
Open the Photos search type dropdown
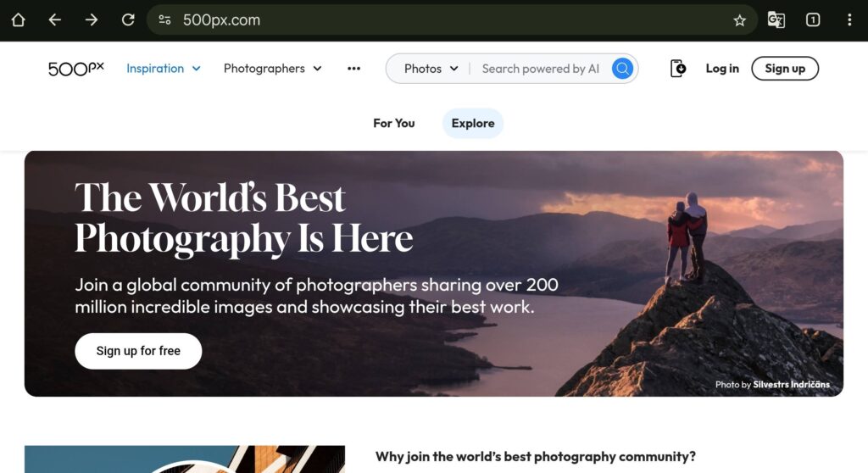pyautogui.click(x=431, y=69)
